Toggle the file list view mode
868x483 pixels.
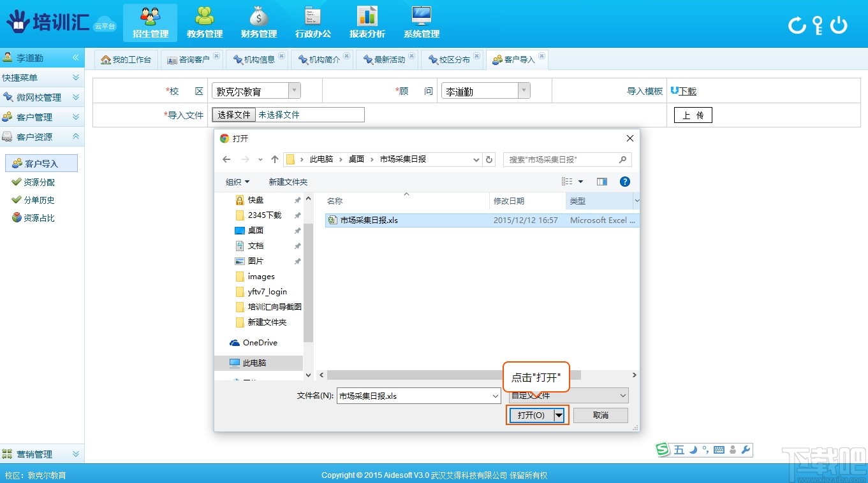pos(568,181)
